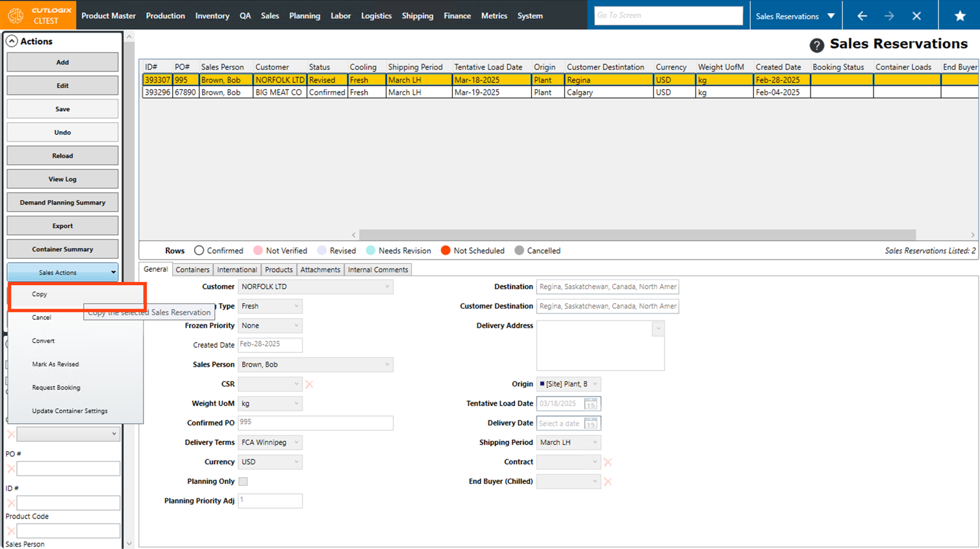The width and height of the screenshot is (980, 549).
Task: Clear the CSR field with red X
Action: (x=309, y=384)
